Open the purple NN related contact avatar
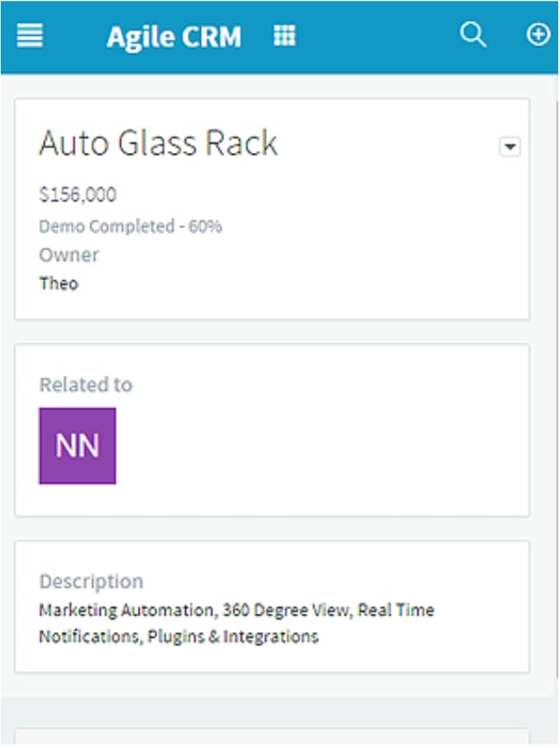Image resolution: width=560 pixels, height=748 pixels. (x=77, y=446)
